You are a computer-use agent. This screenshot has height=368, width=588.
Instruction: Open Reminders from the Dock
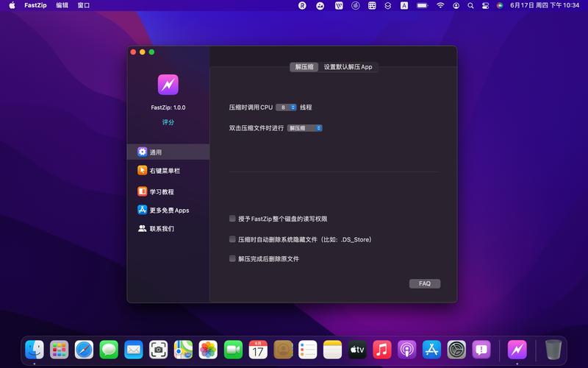tap(307, 350)
